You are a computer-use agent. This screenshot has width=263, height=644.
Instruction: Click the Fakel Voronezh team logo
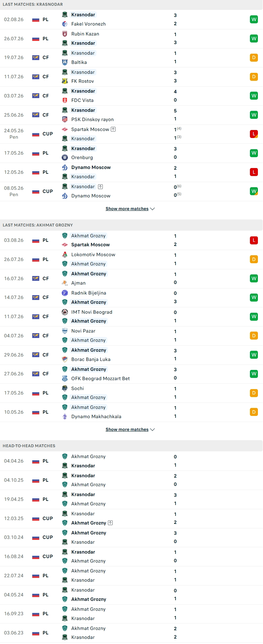(65, 24)
